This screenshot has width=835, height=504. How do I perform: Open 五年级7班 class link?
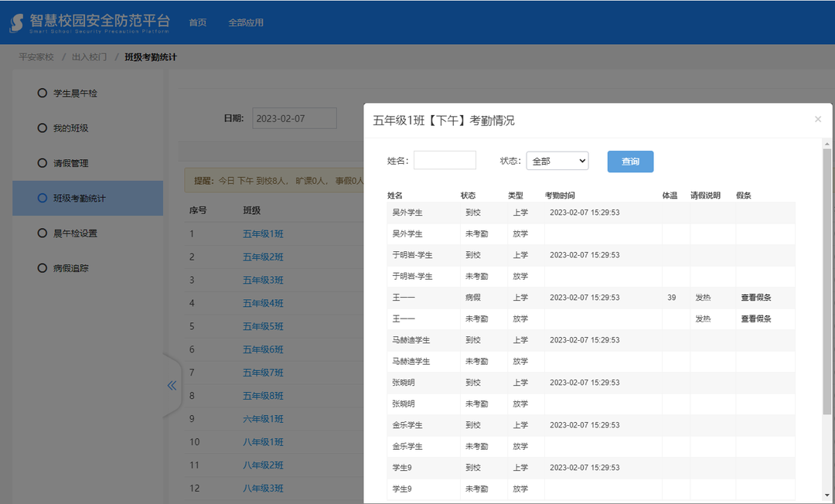coord(263,373)
